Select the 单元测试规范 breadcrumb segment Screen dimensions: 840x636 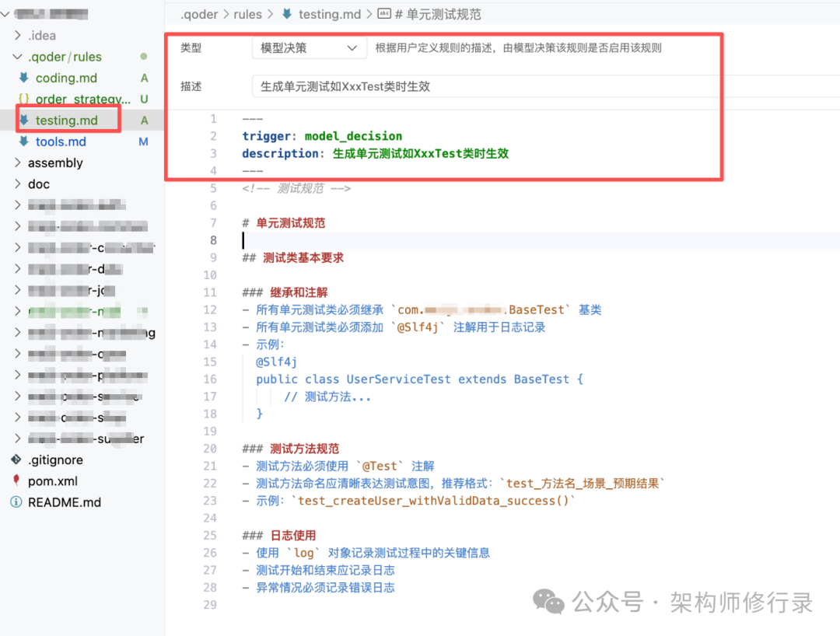pos(438,15)
